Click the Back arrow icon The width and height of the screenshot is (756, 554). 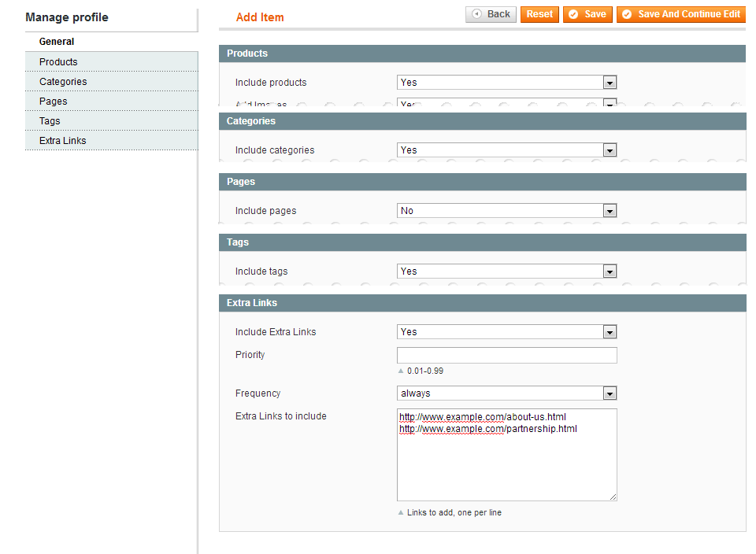477,14
